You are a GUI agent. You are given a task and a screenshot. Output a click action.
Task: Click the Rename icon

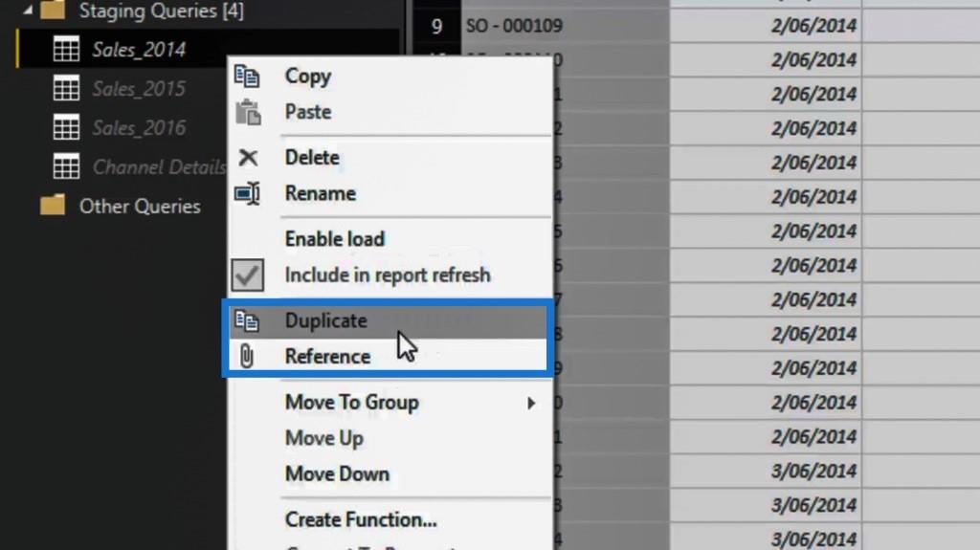[x=247, y=194]
